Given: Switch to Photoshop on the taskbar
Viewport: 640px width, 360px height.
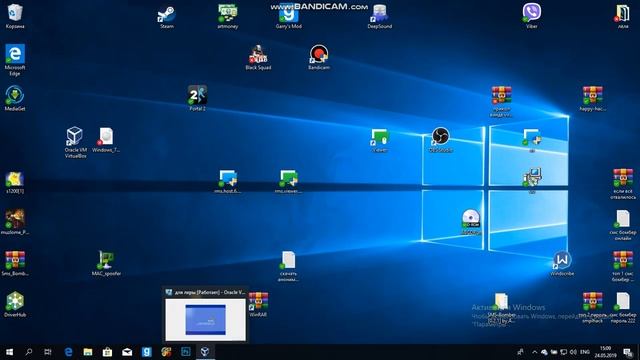Looking at the screenshot, I should click(186, 352).
